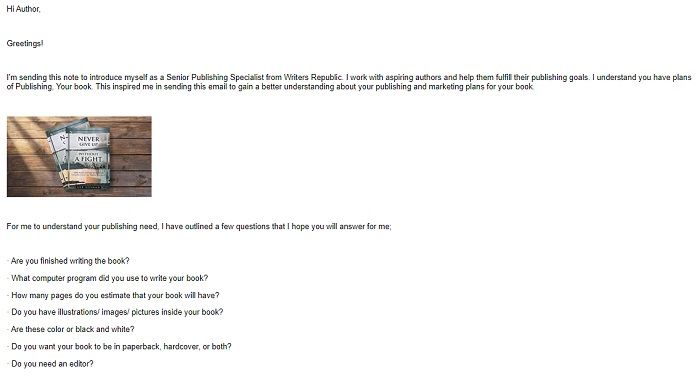Click the book cover image in the email
Image resolution: width=700 pixels, height=377 pixels.
pyautogui.click(x=79, y=156)
